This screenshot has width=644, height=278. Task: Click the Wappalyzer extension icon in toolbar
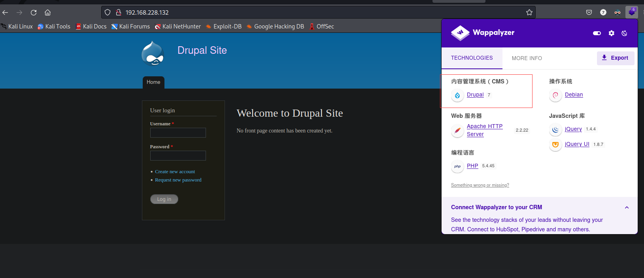[631, 12]
